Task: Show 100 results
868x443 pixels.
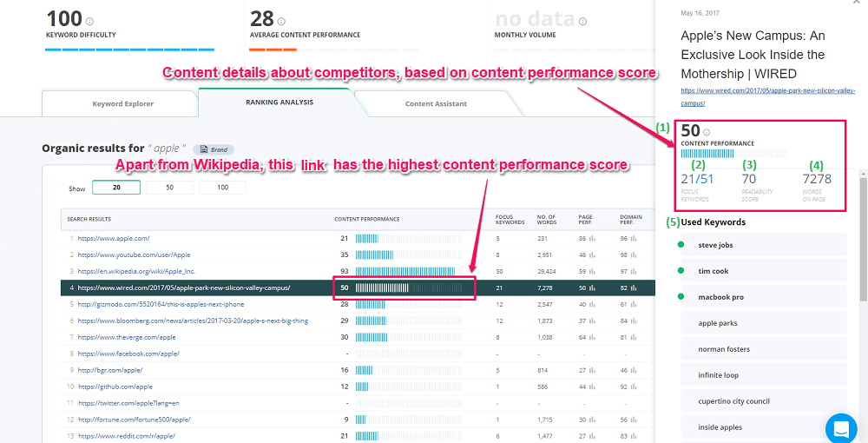Action: (x=222, y=187)
